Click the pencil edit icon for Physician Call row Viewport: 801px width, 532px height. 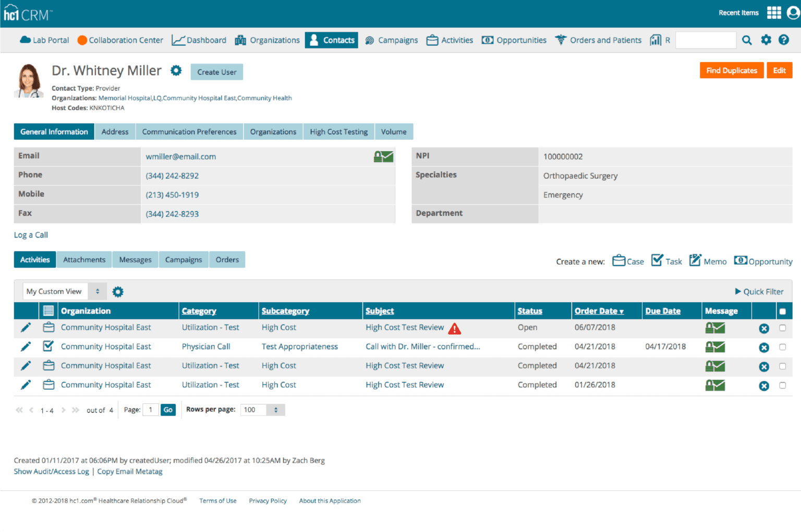pyautogui.click(x=26, y=347)
